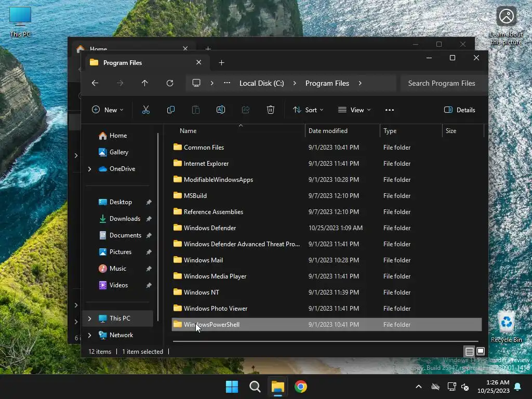Click the Cut scissors icon
Viewport: 532px width, 399px height.
pos(145,110)
